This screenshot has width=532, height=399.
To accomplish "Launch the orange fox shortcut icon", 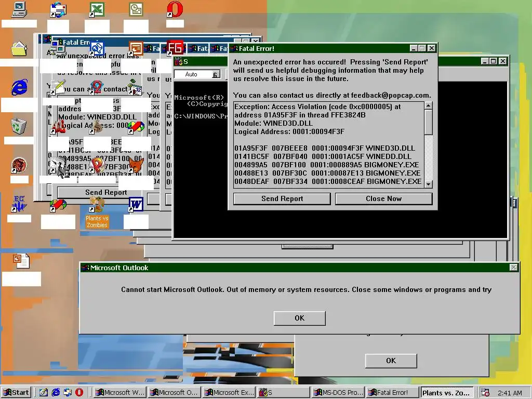I will coord(136,165).
